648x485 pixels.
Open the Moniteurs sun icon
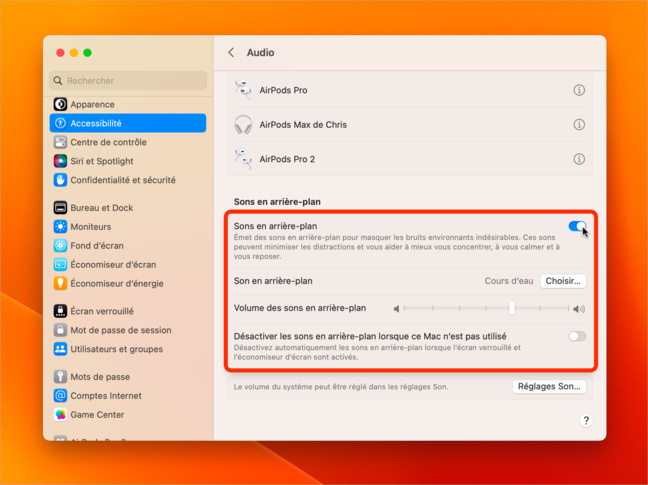[60, 227]
